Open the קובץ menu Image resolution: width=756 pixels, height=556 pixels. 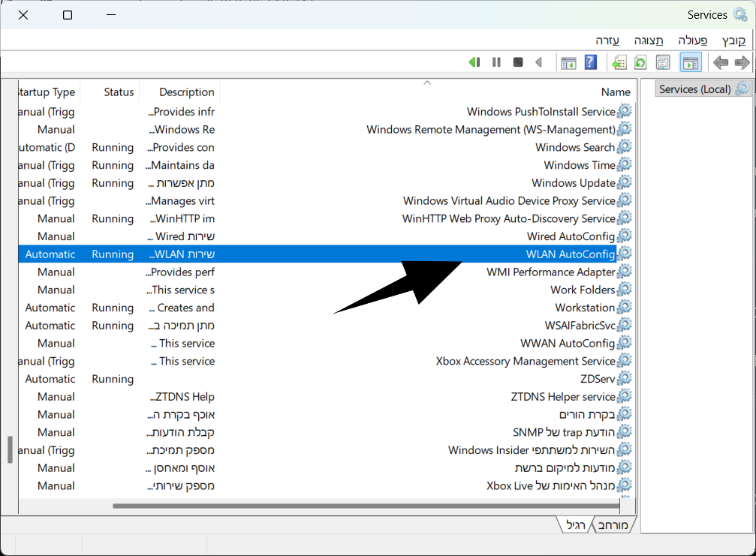[733, 40]
